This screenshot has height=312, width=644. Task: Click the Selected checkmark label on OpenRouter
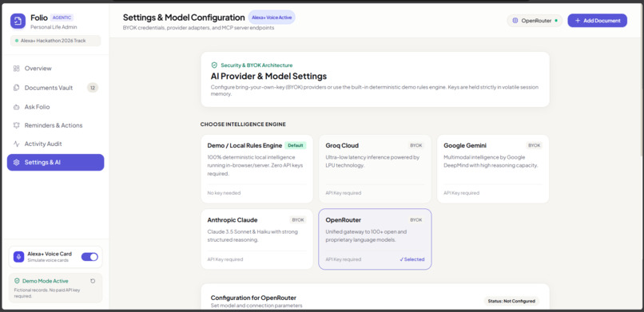click(x=412, y=259)
